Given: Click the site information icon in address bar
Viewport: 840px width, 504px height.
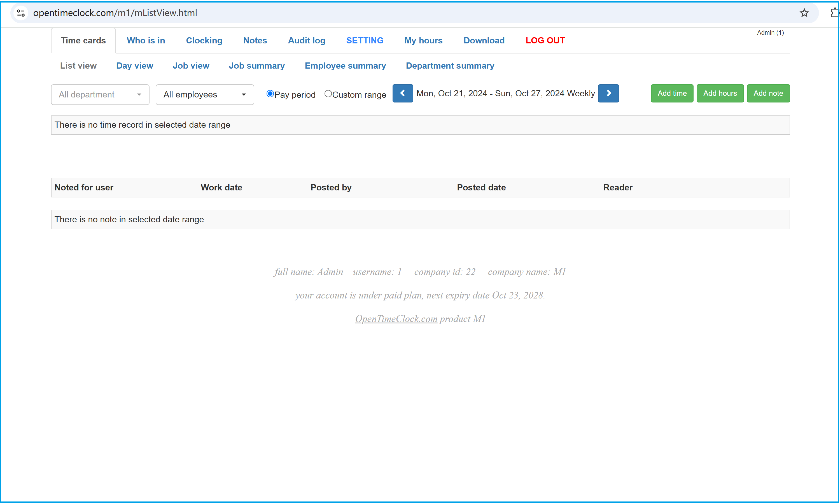Looking at the screenshot, I should [x=21, y=13].
